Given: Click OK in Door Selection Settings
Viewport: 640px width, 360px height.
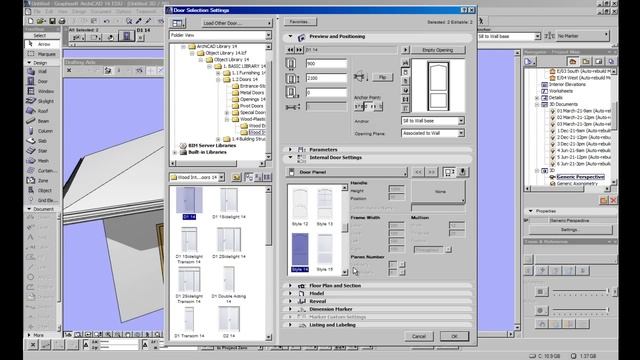Looking at the screenshot, I should click(x=454, y=336).
